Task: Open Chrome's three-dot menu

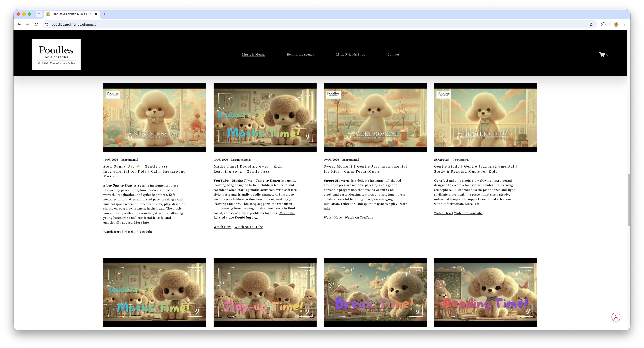Action: click(x=625, y=24)
